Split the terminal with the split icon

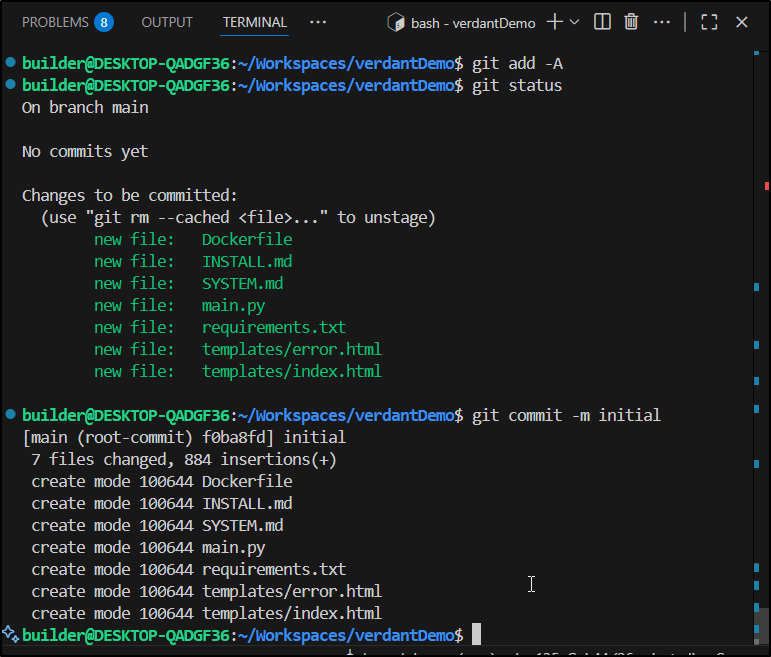[x=602, y=22]
